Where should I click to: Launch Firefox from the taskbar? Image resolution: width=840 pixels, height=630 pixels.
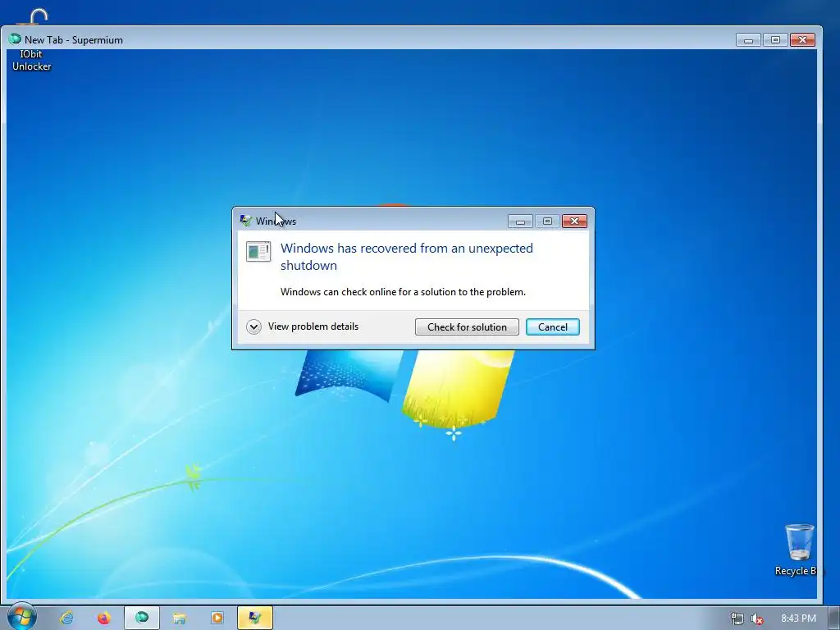pos(104,618)
